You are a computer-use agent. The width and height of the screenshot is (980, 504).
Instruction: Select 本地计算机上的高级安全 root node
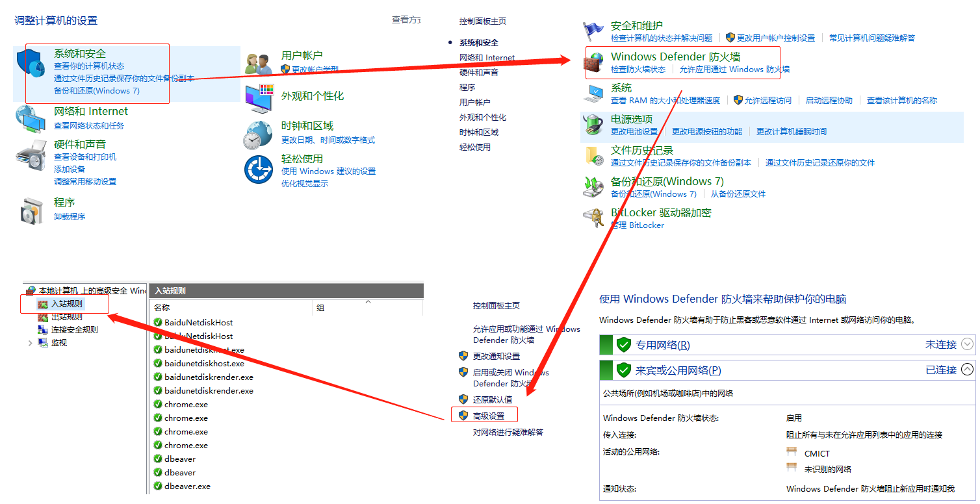pyautogui.click(x=92, y=290)
